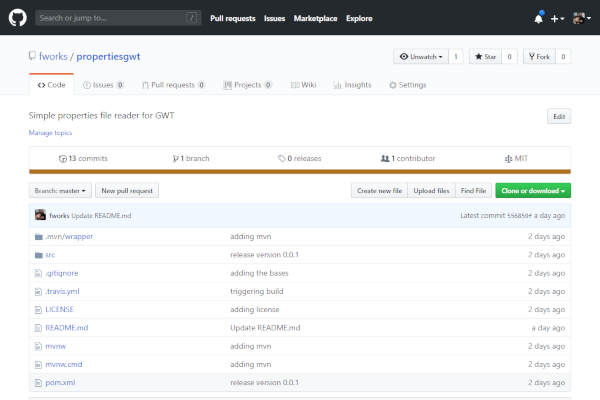
Task: Toggle the Unwatch repository button
Action: [x=419, y=57]
